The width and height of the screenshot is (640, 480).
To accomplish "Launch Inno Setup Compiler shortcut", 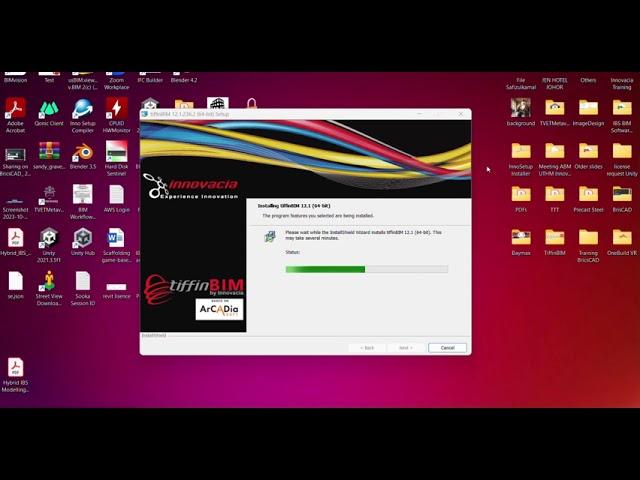I will coord(83,115).
